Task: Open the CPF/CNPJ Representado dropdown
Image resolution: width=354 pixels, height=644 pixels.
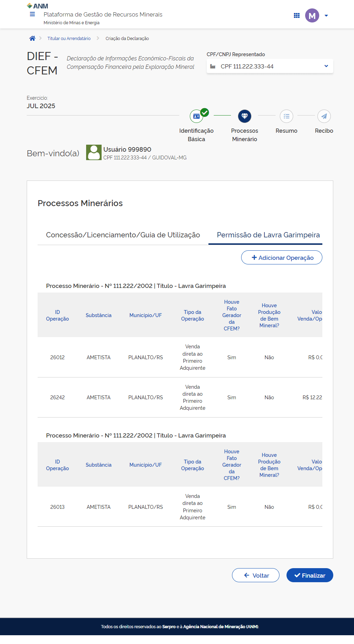Action: coord(270,66)
